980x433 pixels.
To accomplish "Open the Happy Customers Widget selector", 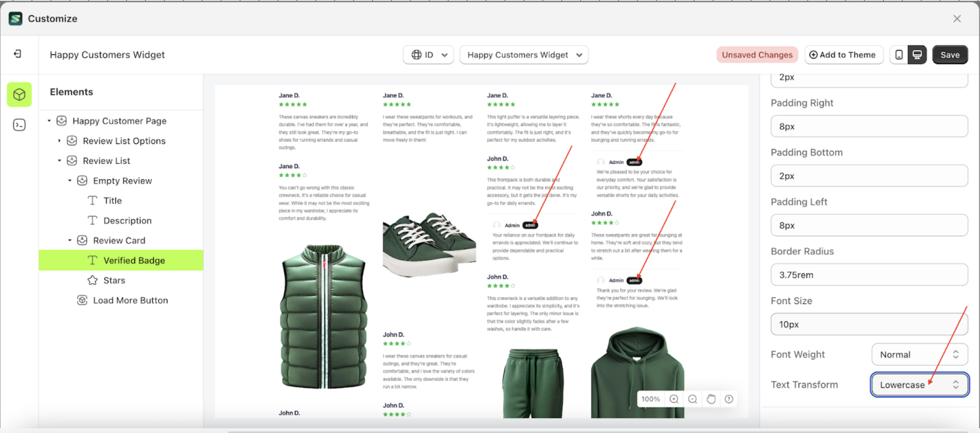I will coord(524,54).
